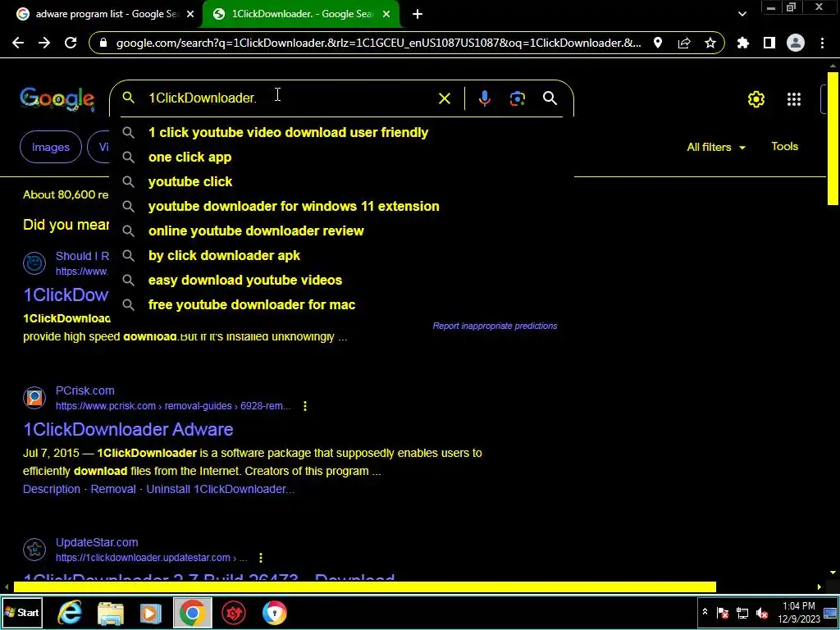Switch to the adware program list tab

[x=106, y=15]
